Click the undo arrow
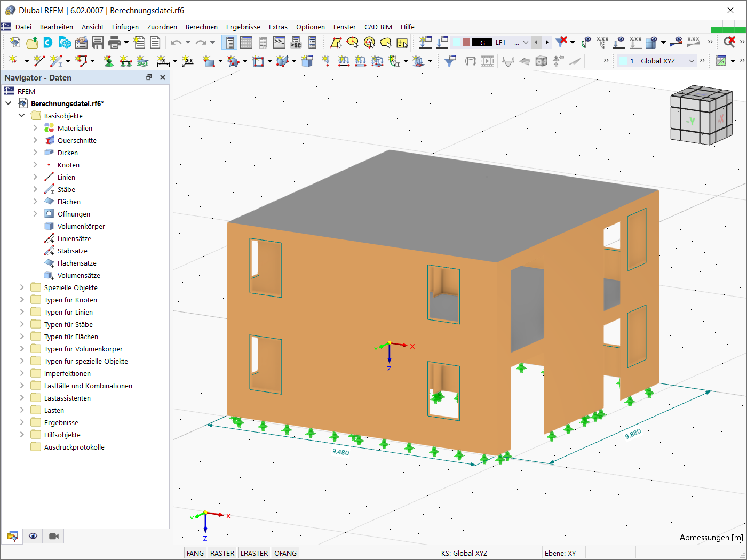This screenshot has width=747, height=560. [x=176, y=42]
